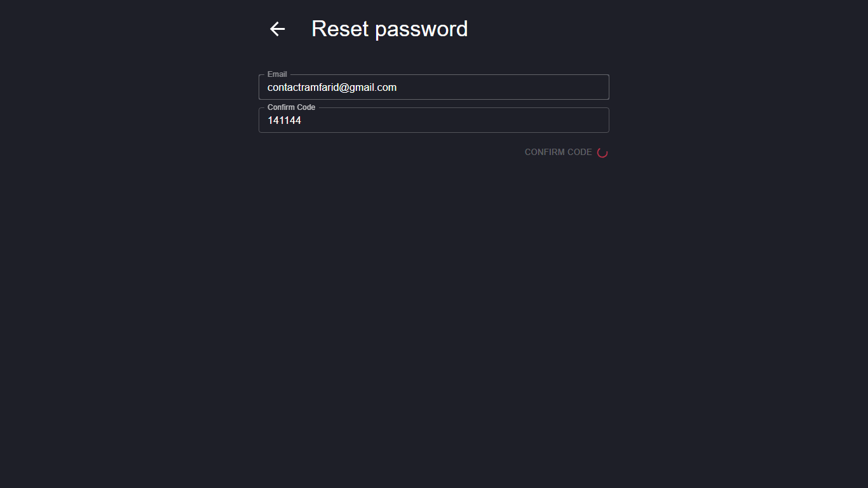Click the word "password" in the heading

coord(421,29)
